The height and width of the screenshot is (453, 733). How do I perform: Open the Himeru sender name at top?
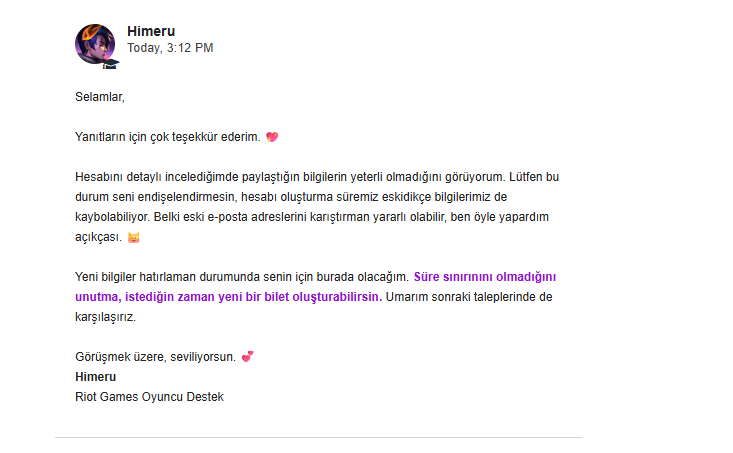point(151,31)
